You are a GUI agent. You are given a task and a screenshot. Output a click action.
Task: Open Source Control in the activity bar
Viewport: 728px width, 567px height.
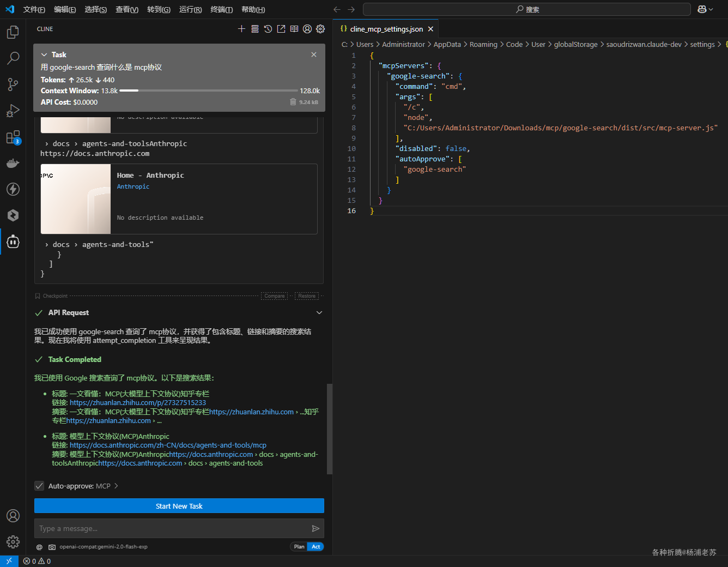(13, 85)
